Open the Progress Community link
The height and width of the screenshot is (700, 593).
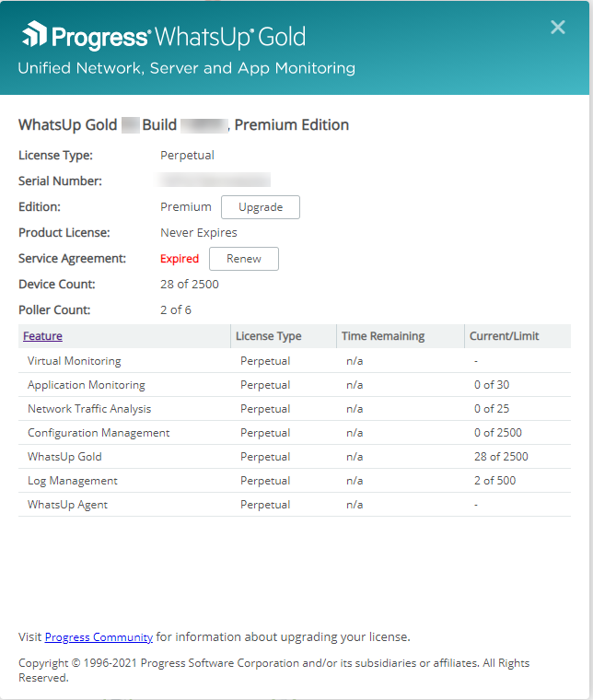coord(99,637)
